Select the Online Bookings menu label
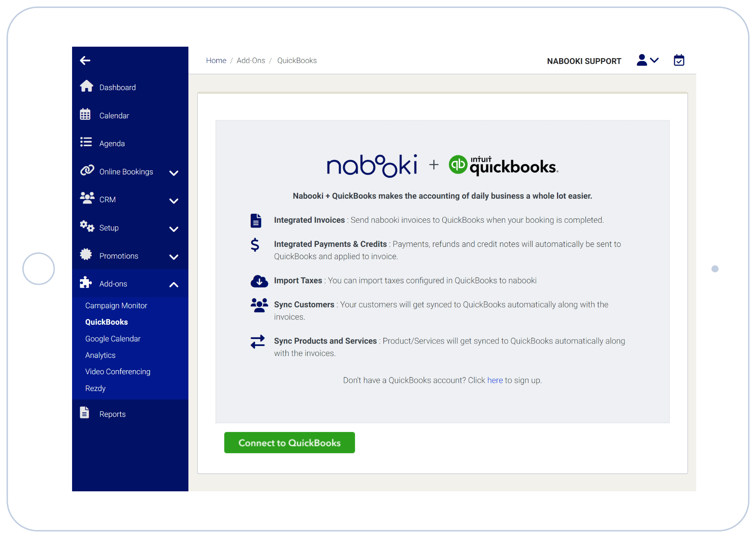Image resolution: width=756 pixels, height=538 pixels. click(x=126, y=172)
